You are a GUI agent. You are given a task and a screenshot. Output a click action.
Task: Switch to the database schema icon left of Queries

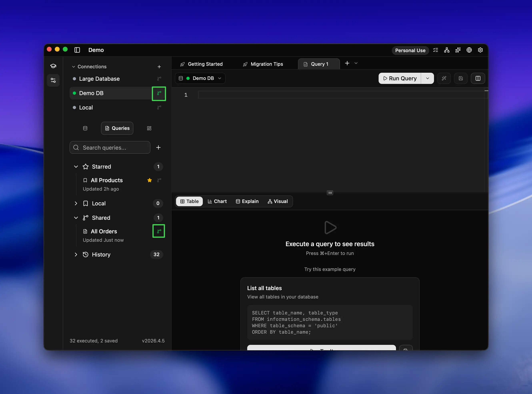(85, 128)
